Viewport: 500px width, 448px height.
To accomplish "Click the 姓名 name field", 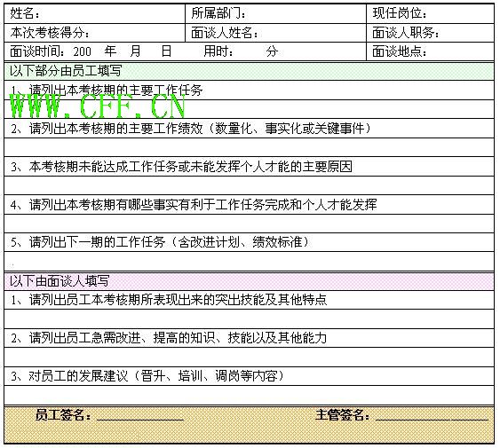I will point(95,13).
